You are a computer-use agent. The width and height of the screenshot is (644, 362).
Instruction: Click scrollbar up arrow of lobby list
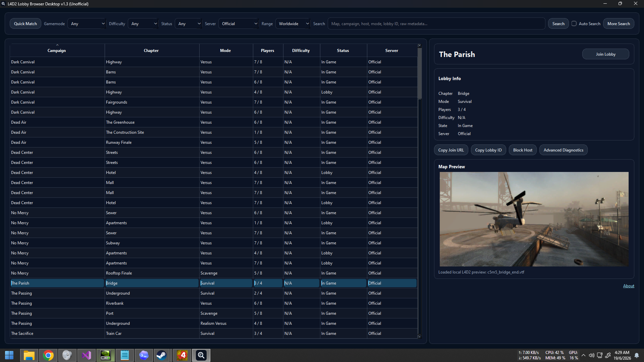[419, 46]
